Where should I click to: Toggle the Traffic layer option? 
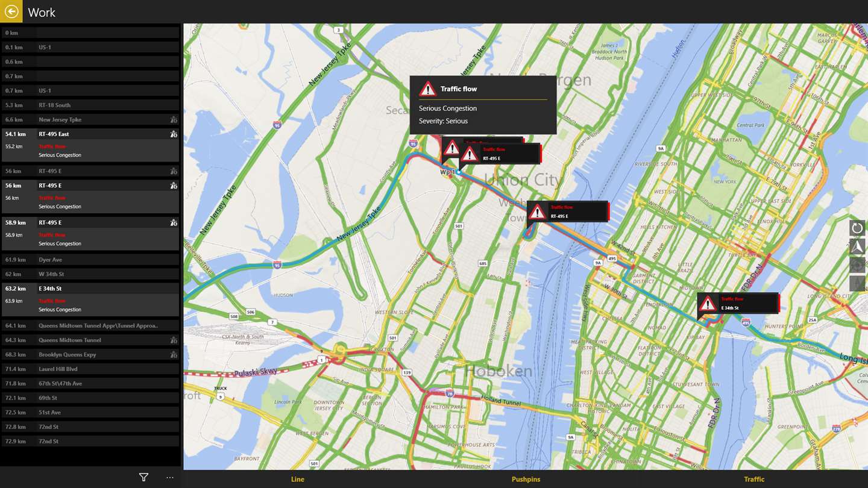click(754, 480)
